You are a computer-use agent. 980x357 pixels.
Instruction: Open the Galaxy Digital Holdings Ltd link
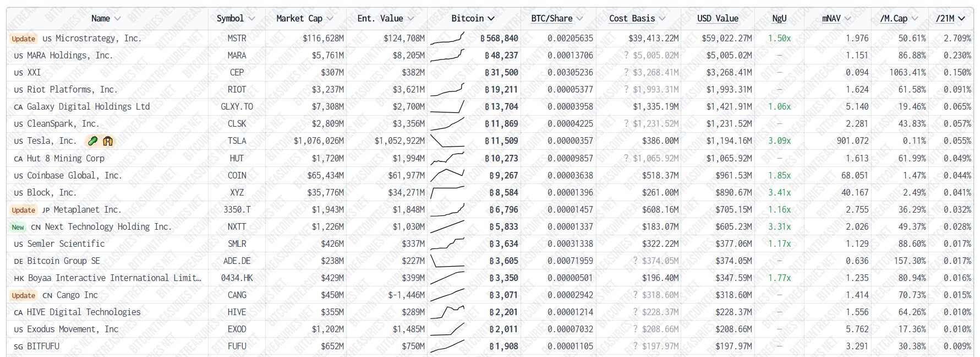[x=88, y=106]
